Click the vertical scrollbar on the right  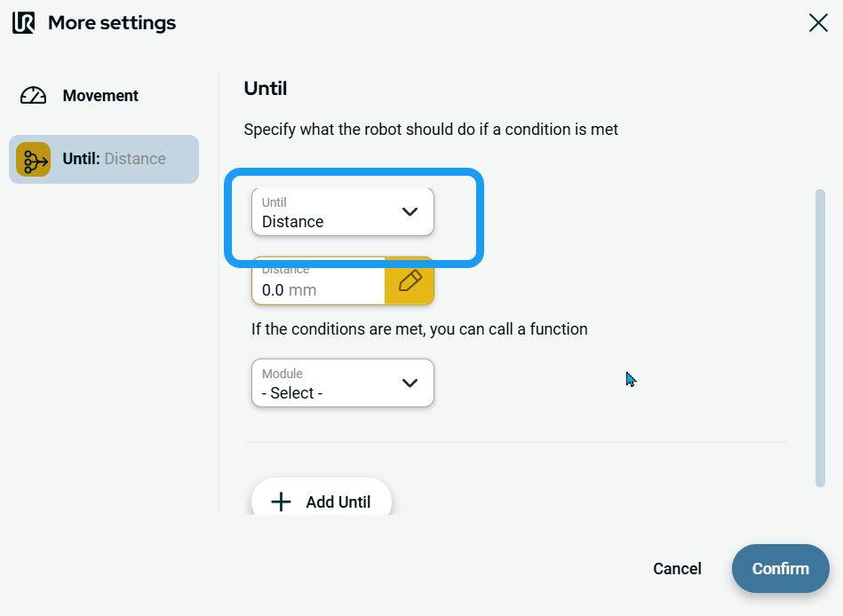(820, 337)
